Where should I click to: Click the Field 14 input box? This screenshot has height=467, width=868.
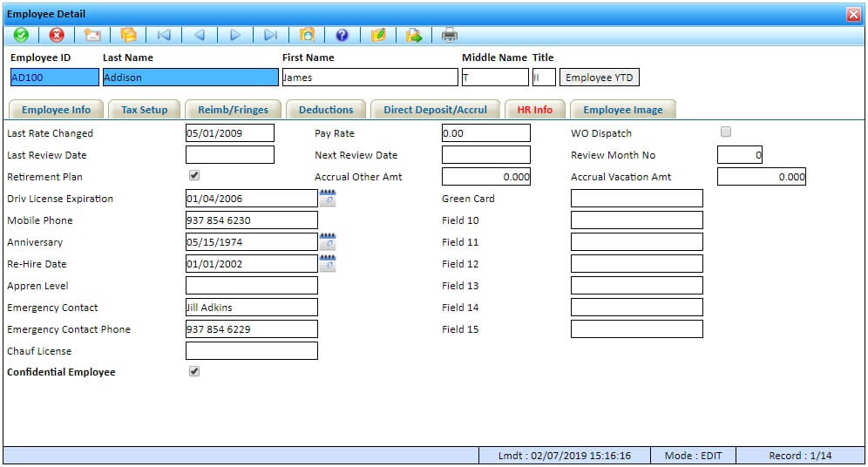tap(637, 307)
